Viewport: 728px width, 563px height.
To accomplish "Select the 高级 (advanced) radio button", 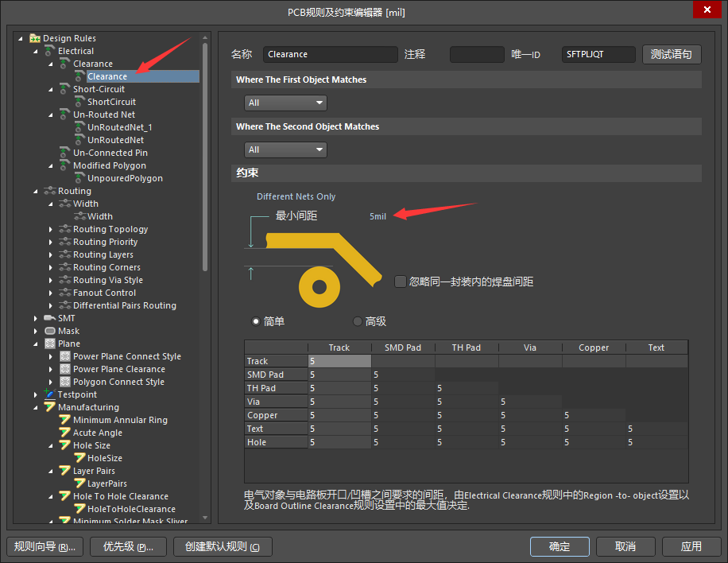I will [x=358, y=321].
